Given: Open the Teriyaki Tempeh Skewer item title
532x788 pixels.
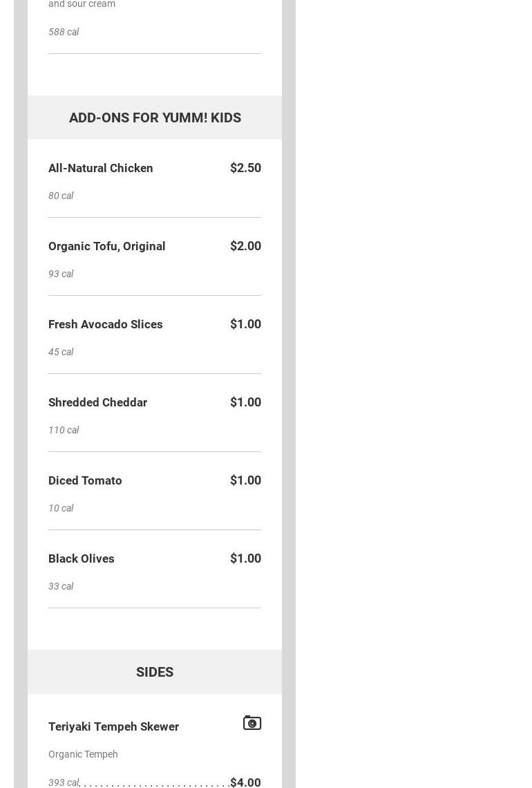Looking at the screenshot, I should [x=114, y=726].
